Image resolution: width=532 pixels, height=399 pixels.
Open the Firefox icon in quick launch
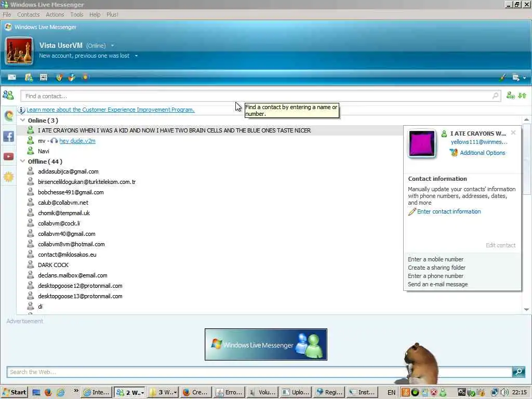48,393
